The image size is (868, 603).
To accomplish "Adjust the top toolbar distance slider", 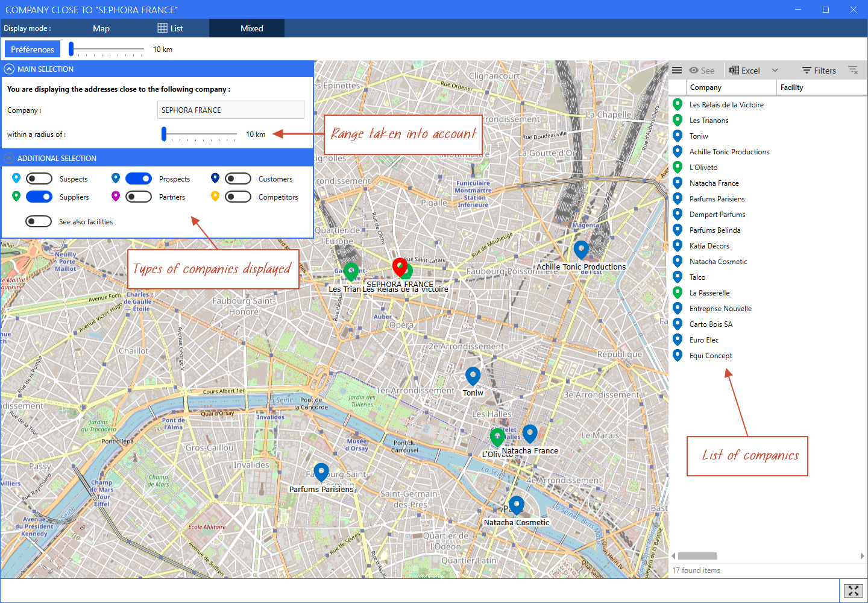I will [x=71, y=49].
